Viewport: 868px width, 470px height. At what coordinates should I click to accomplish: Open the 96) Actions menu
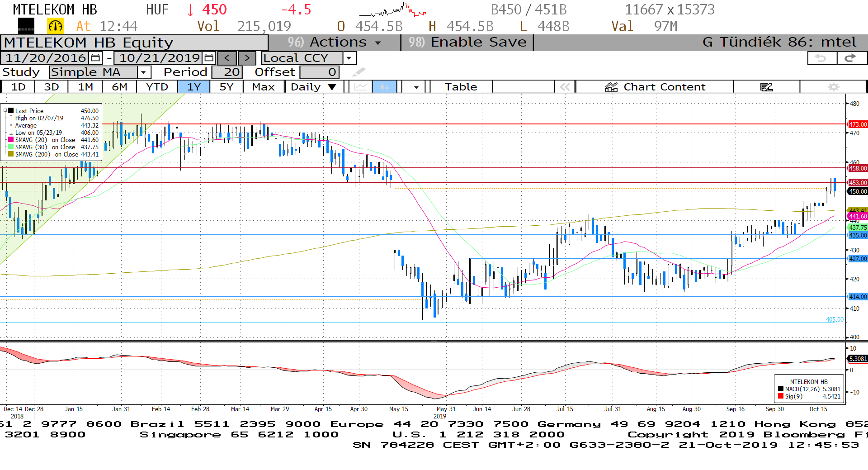[335, 43]
